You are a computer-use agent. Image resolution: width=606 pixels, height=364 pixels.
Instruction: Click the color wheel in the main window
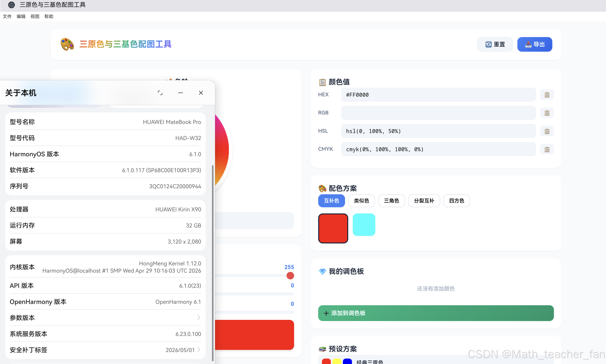[222, 150]
